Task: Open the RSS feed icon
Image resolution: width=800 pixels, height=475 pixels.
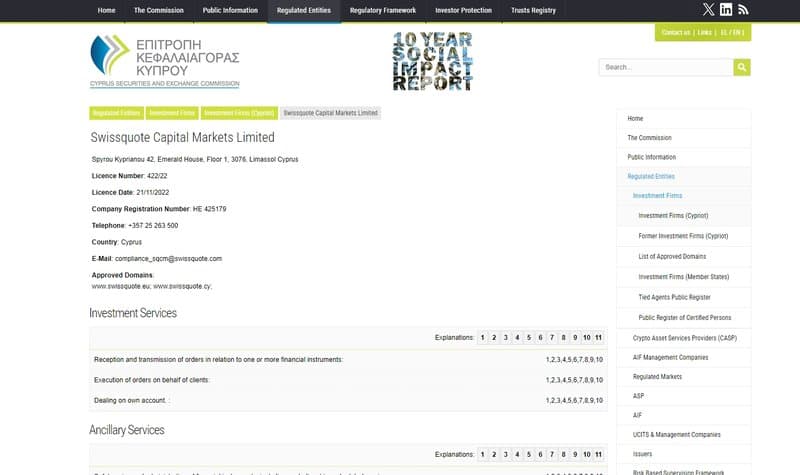Action: pyautogui.click(x=743, y=9)
